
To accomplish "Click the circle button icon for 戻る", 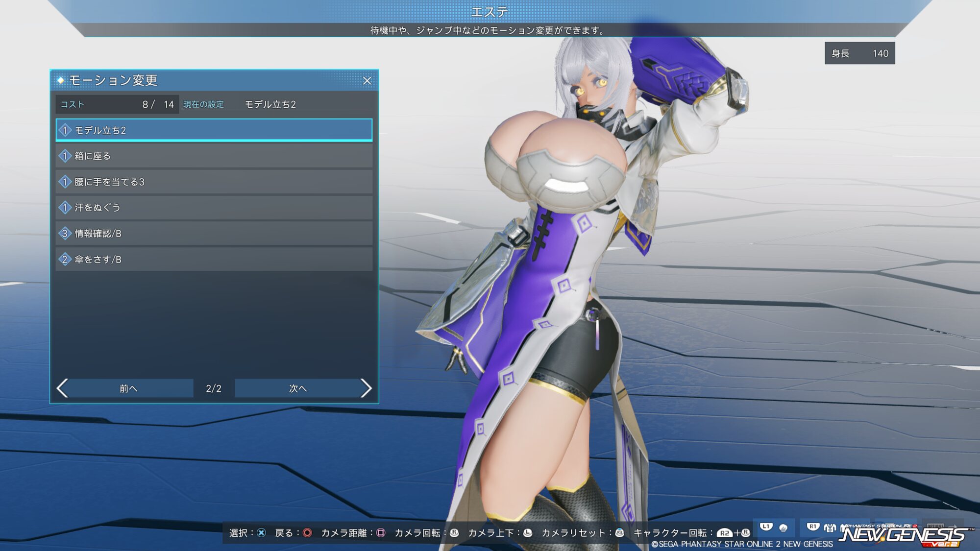I will click(307, 533).
